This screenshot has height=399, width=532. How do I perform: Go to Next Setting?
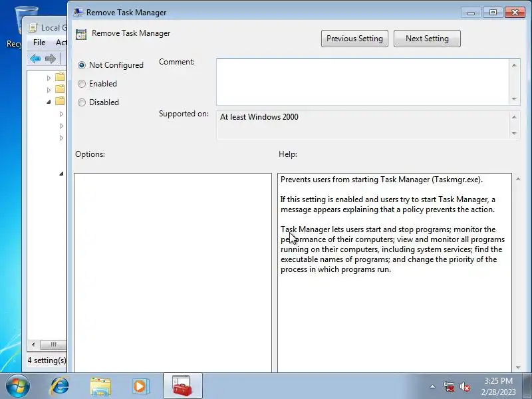427,39
